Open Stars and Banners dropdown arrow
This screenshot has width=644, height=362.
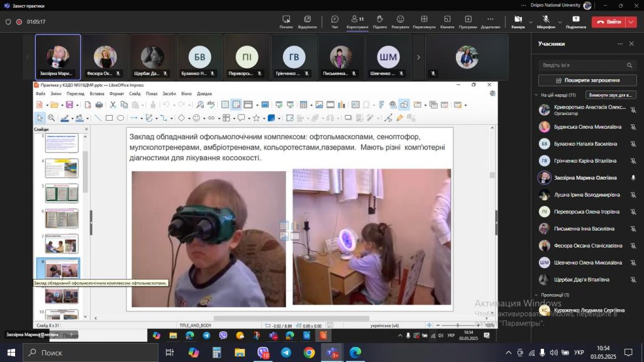264,119
